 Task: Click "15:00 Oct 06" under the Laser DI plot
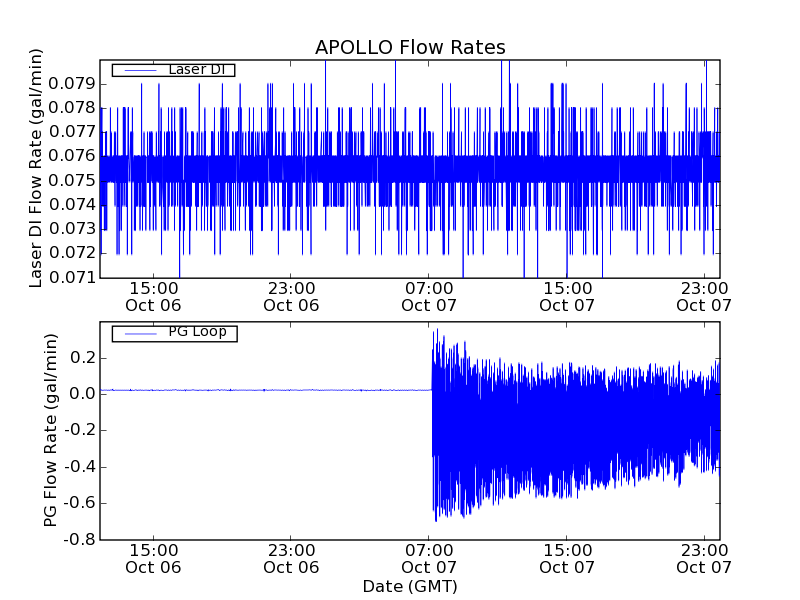(x=153, y=297)
